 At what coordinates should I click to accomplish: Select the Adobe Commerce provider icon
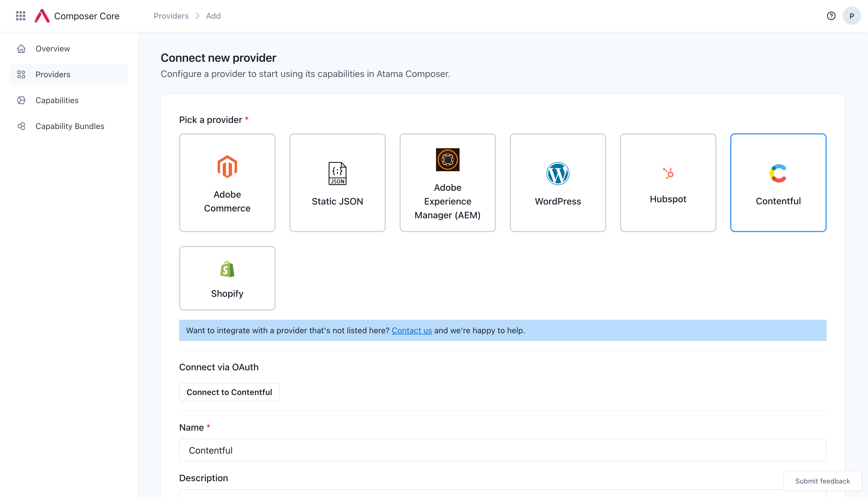coord(227,166)
